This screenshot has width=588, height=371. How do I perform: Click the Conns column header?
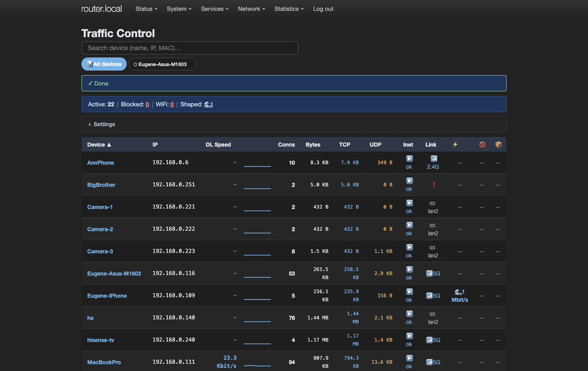coord(287,145)
